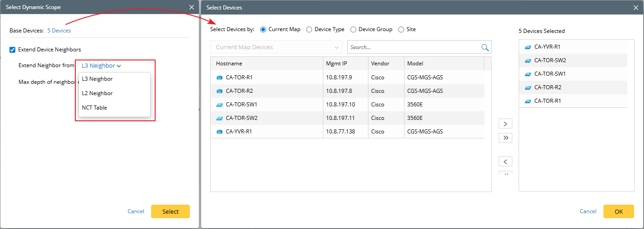Uncheck the Extend Device Neighbors checkbox
The height and width of the screenshot is (229, 644).
tap(13, 50)
